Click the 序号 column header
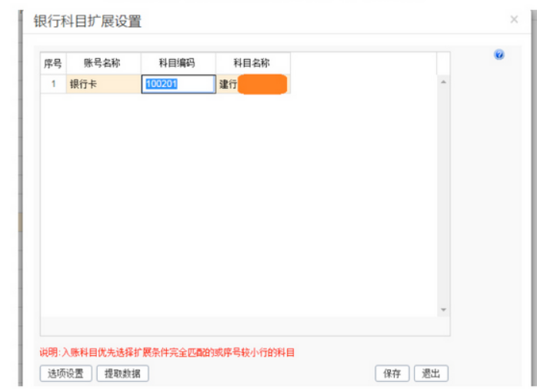 [53, 63]
